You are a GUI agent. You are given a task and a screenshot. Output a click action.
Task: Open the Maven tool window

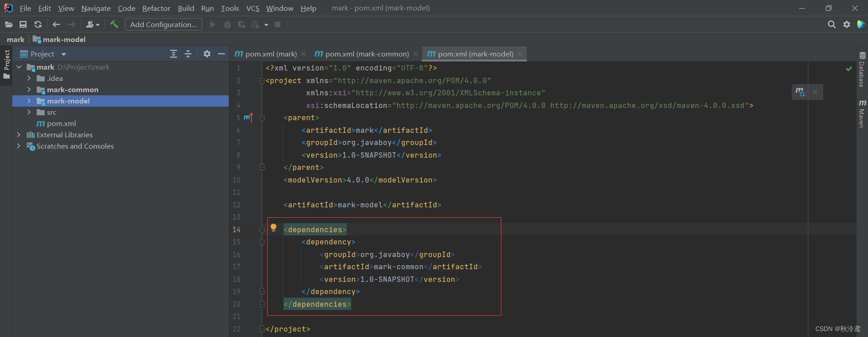(862, 114)
